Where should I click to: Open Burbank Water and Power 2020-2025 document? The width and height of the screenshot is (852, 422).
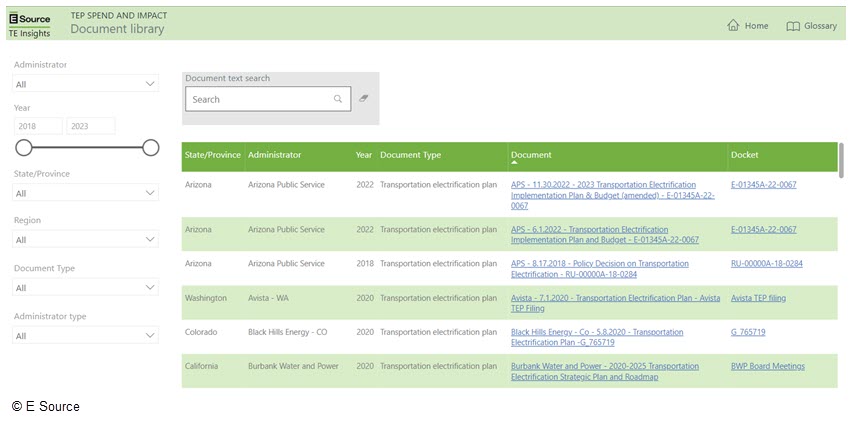coord(605,371)
